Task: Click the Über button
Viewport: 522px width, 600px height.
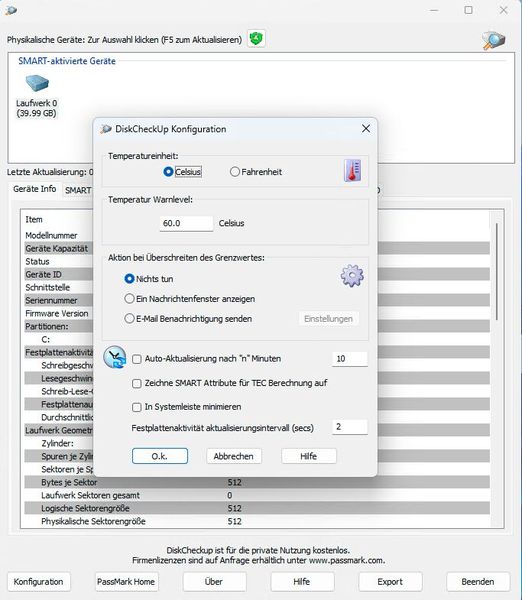Action: [x=214, y=582]
